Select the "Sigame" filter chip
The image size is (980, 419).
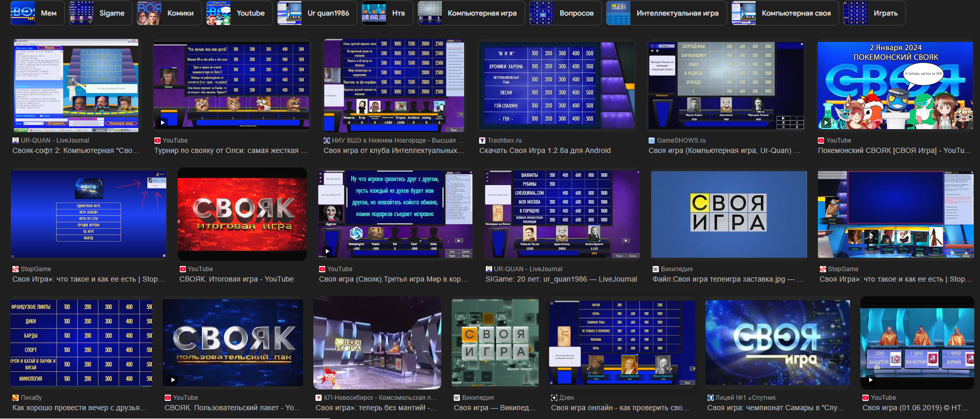pyautogui.click(x=100, y=13)
